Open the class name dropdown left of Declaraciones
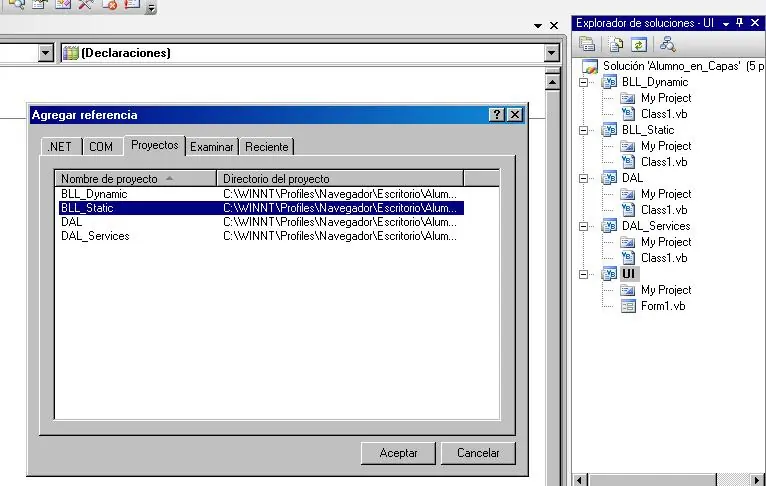 coord(46,53)
